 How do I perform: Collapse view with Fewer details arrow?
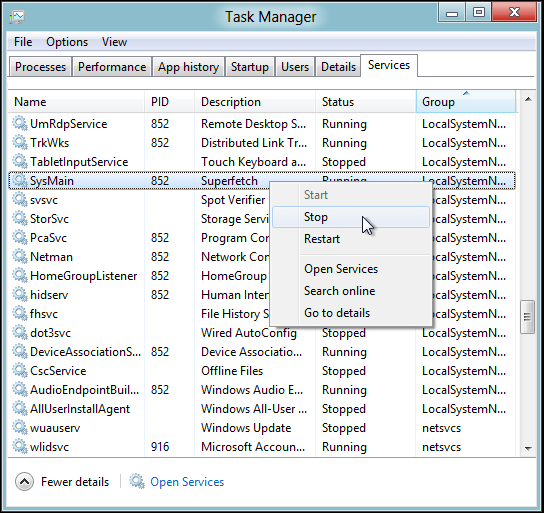24,481
